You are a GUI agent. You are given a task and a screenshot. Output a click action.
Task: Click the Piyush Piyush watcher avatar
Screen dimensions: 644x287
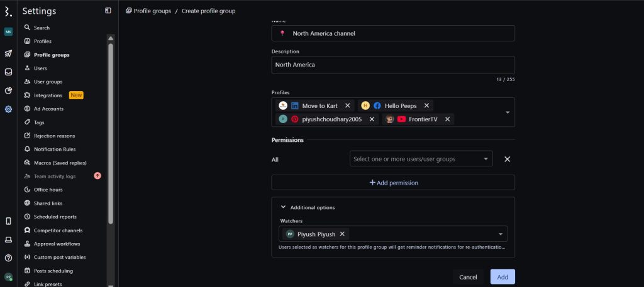point(290,234)
